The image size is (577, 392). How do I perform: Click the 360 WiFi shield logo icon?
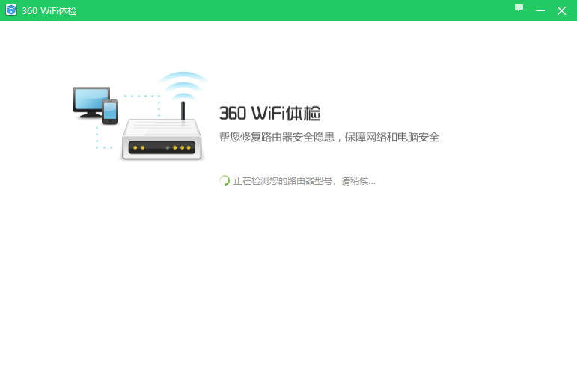tap(11, 10)
